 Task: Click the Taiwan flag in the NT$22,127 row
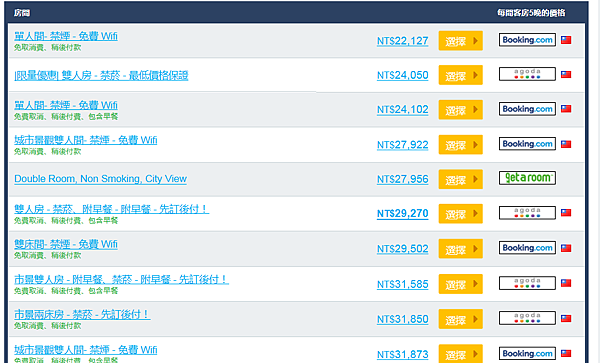coord(566,40)
